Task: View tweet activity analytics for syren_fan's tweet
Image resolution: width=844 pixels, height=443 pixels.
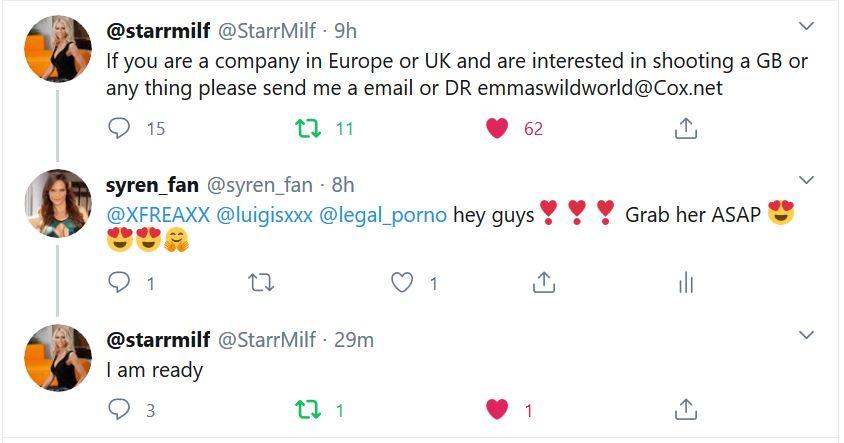Action: point(685,283)
